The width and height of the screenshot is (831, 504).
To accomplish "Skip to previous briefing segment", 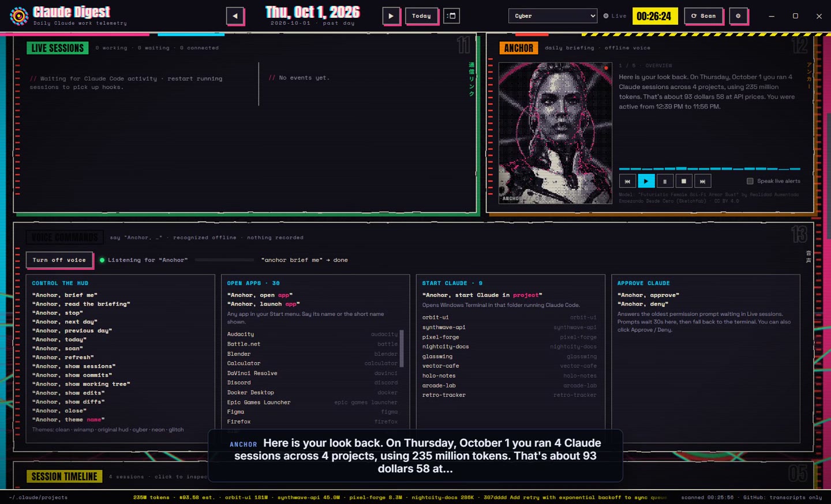I will (x=627, y=181).
